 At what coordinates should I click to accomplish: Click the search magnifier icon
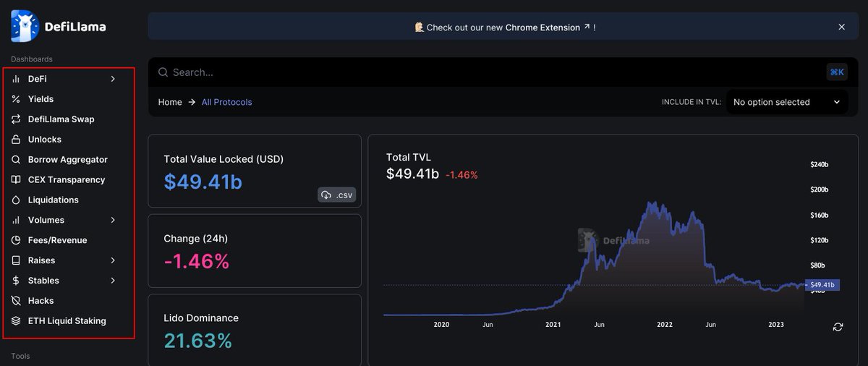163,72
